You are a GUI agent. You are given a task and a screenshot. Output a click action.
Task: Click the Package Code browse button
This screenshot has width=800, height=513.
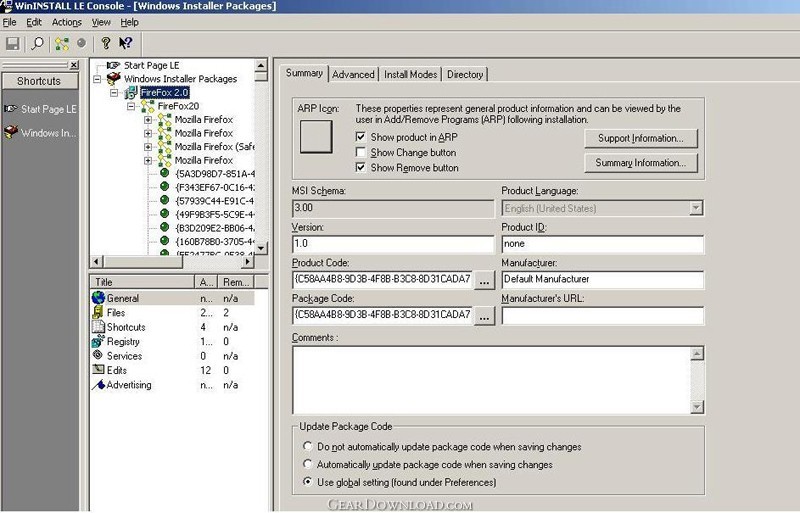coord(484,316)
